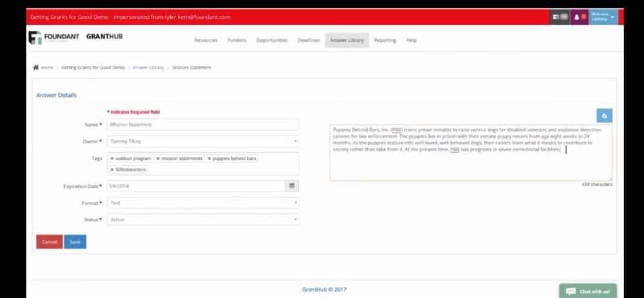
Task: Remove the 'mission statements' tag
Action: coord(158,159)
